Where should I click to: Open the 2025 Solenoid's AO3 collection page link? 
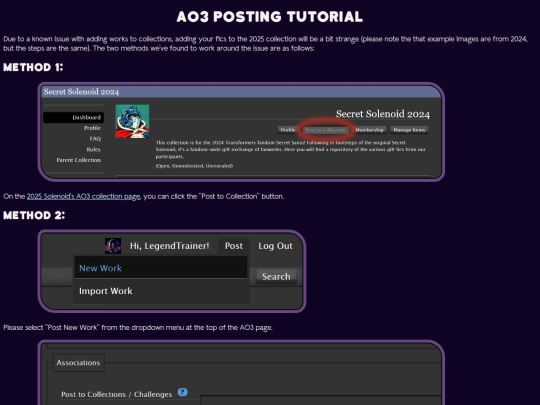coord(83,196)
